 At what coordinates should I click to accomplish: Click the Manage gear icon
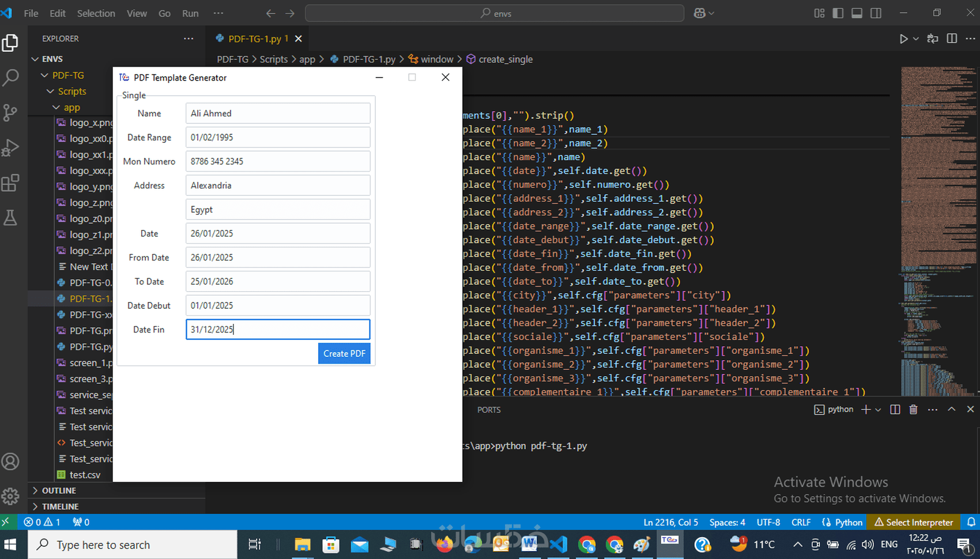tap(10, 496)
